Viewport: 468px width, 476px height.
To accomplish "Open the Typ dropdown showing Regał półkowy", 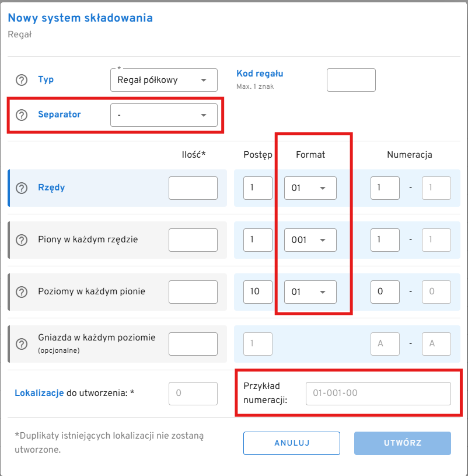I will tap(163, 80).
